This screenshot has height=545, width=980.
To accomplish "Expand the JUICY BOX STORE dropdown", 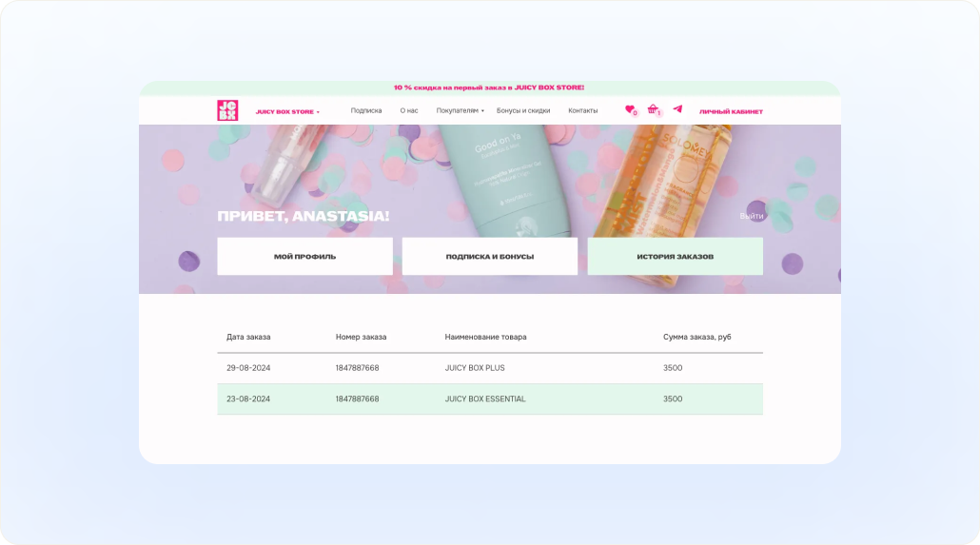I will click(287, 112).
